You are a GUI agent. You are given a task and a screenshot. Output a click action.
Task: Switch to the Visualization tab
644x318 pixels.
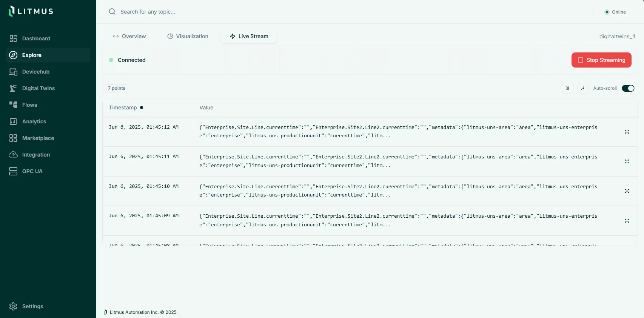[x=188, y=36]
